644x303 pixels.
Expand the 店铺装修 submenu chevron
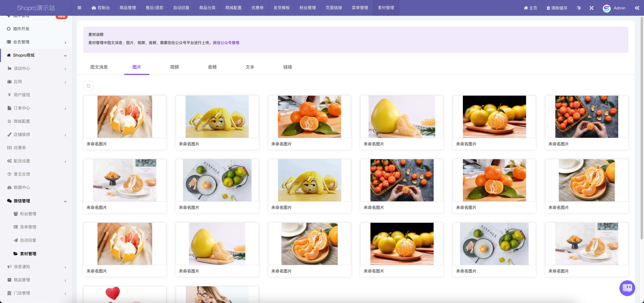(x=65, y=135)
